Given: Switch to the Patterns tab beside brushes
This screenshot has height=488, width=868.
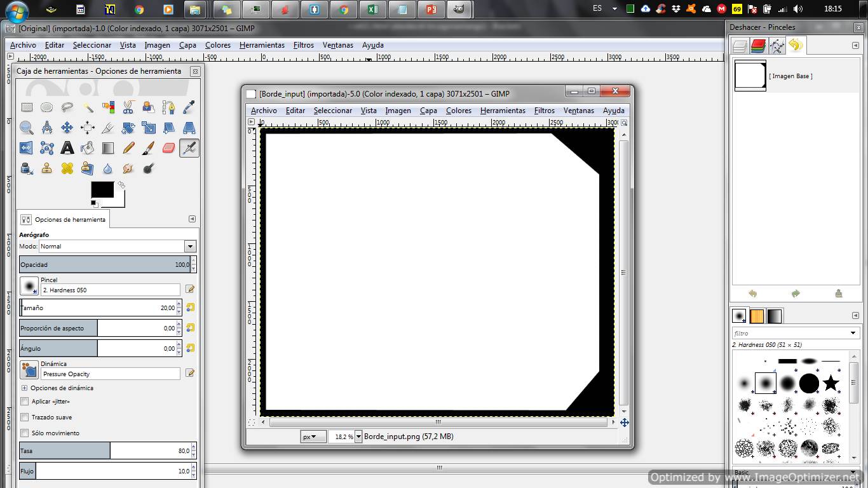Looking at the screenshot, I should pyautogui.click(x=757, y=316).
